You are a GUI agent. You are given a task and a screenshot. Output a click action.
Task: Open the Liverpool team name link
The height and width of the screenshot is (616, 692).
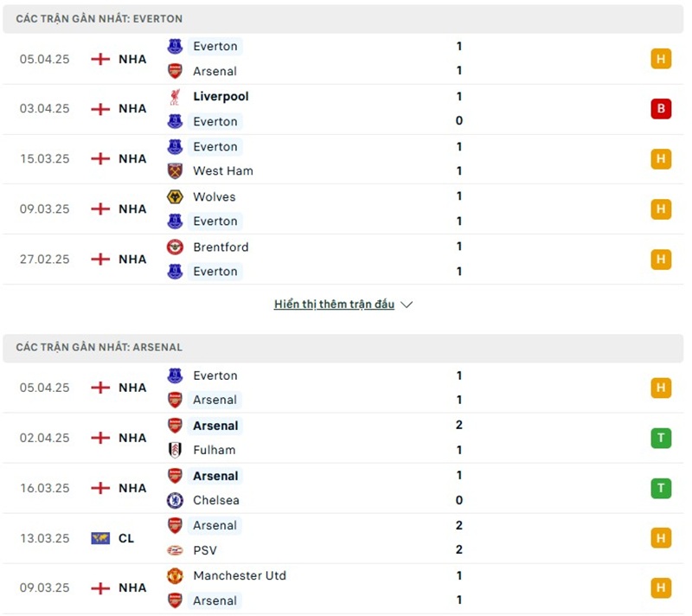(221, 97)
